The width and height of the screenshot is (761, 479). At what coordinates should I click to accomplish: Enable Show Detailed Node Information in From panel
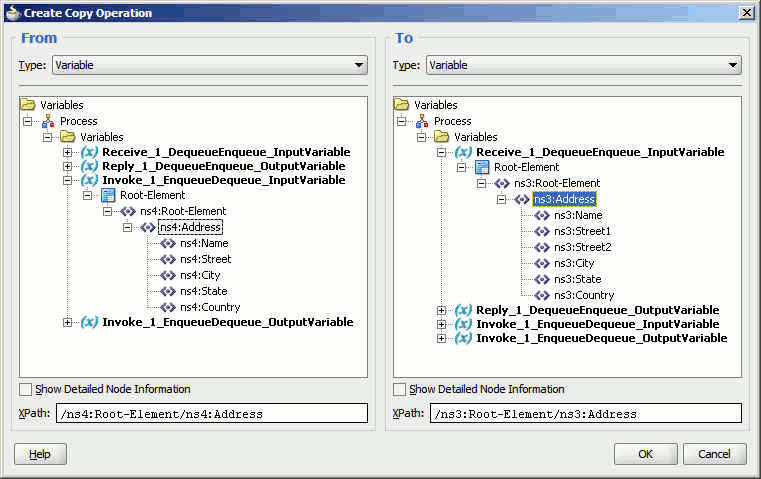click(25, 389)
